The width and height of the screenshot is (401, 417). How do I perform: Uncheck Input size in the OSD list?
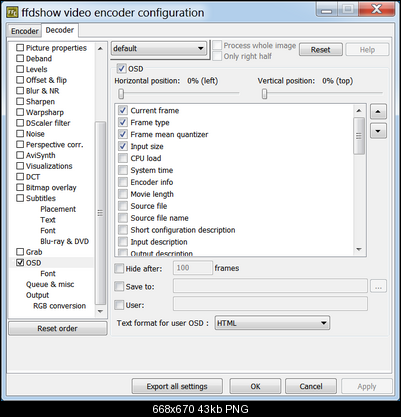[123, 146]
